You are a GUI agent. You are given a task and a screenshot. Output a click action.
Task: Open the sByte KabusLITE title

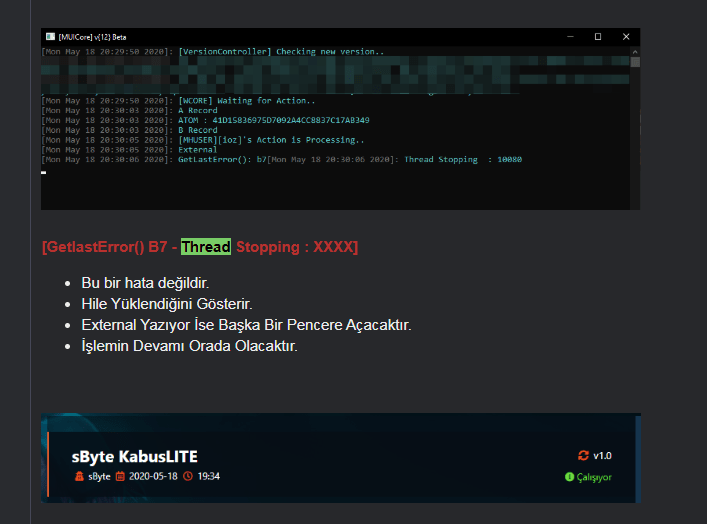point(134,456)
